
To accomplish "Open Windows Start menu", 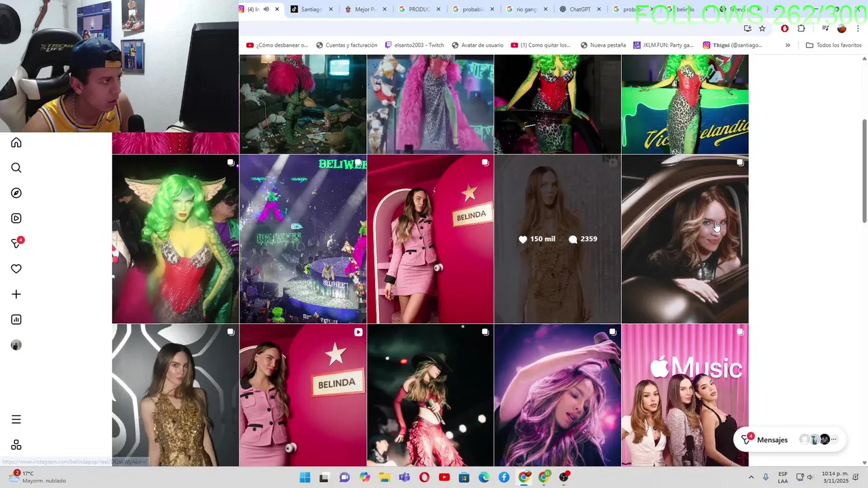I will (x=304, y=477).
